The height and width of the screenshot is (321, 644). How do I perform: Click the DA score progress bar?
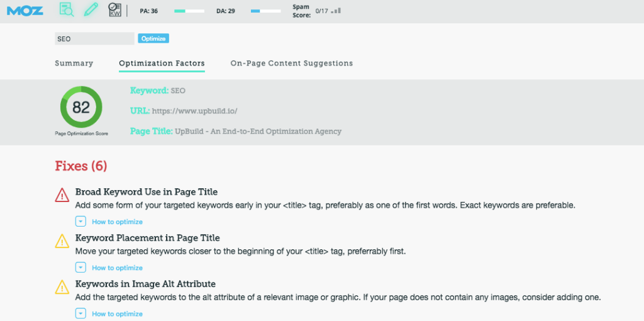[x=265, y=11]
